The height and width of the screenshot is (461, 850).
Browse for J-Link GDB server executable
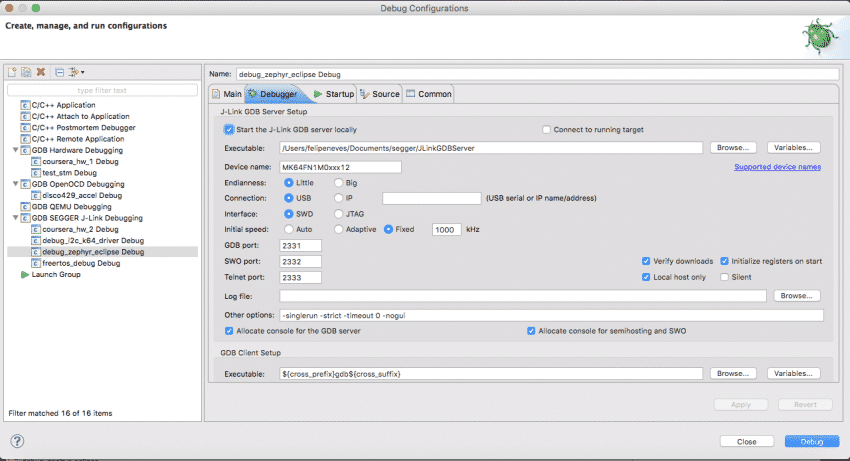[733, 148]
